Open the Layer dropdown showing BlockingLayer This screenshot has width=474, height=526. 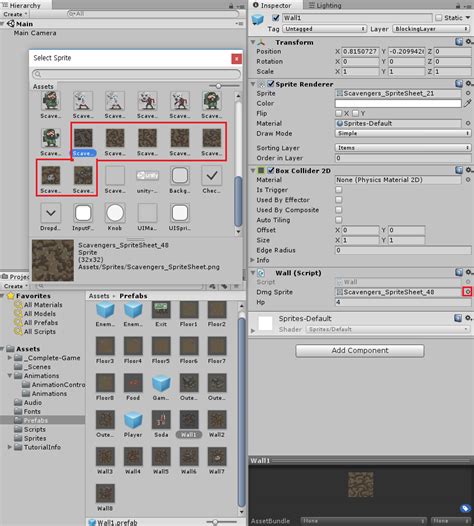(x=431, y=29)
